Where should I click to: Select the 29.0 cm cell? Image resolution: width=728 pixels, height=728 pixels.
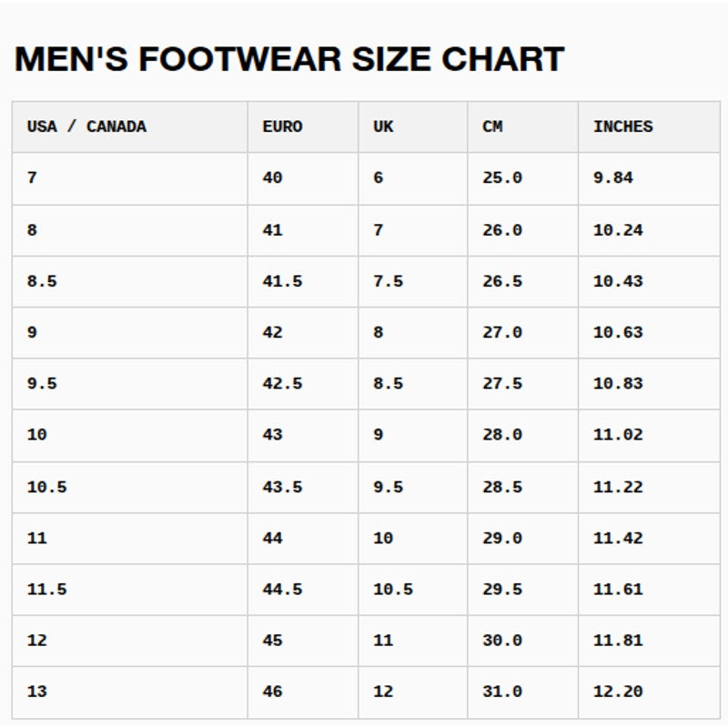(522, 539)
